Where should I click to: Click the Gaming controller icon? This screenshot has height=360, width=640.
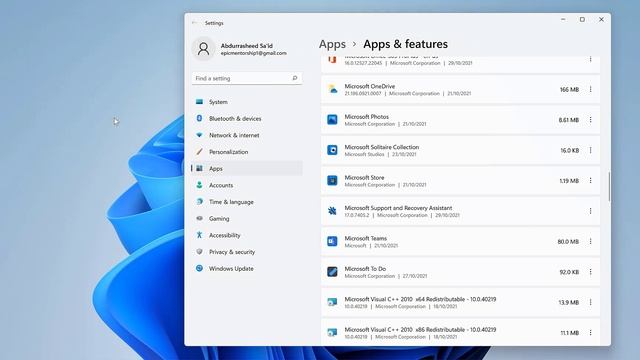(199, 218)
